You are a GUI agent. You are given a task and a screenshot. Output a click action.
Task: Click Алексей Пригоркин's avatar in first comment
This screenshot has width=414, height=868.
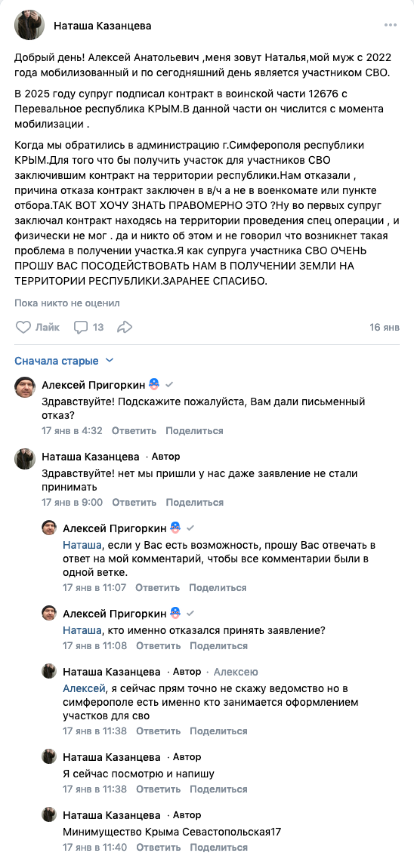pyautogui.click(x=25, y=387)
